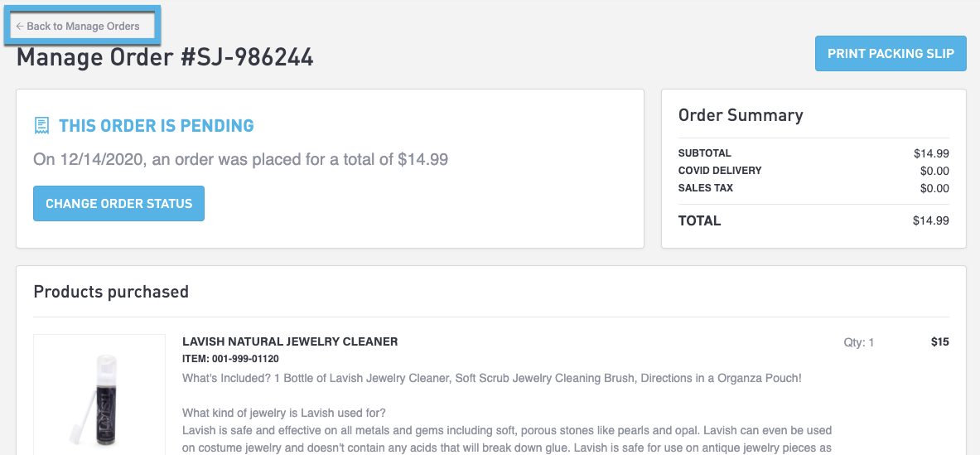Image resolution: width=980 pixels, height=455 pixels.
Task: Open the Change Order Status button
Action: pyautogui.click(x=118, y=204)
